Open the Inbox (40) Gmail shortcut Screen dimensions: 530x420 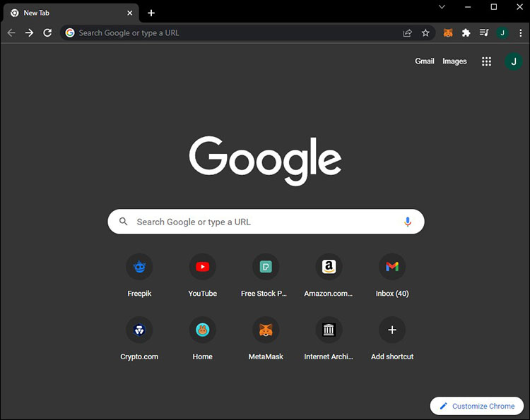point(392,276)
